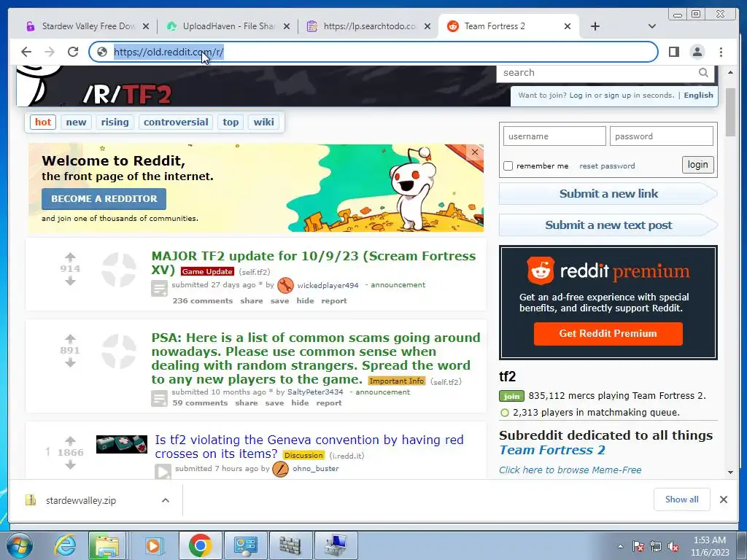Close the downloads bar
Image resolution: width=747 pixels, height=560 pixels.
[x=723, y=499]
